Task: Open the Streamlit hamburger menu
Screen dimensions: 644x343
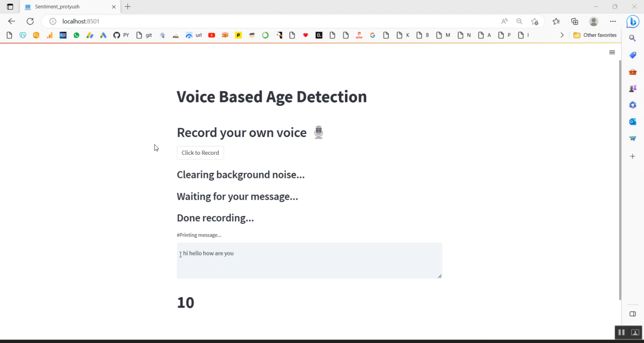Action: [x=612, y=52]
